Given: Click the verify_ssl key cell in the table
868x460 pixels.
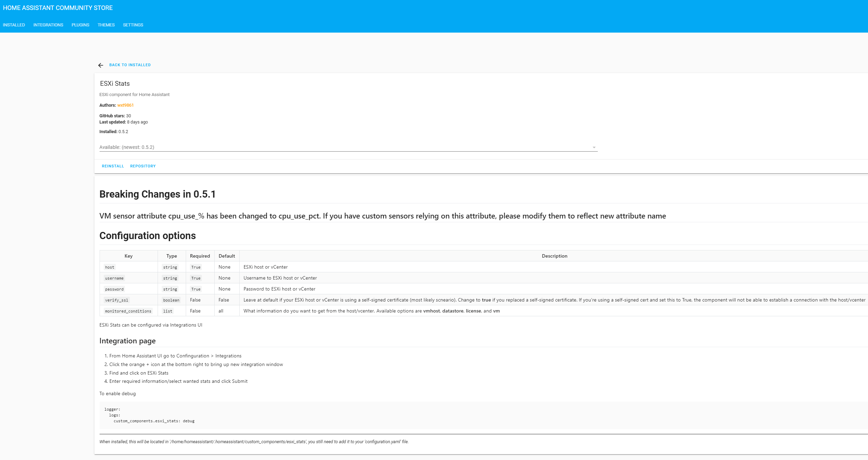Looking at the screenshot, I should pos(116,300).
